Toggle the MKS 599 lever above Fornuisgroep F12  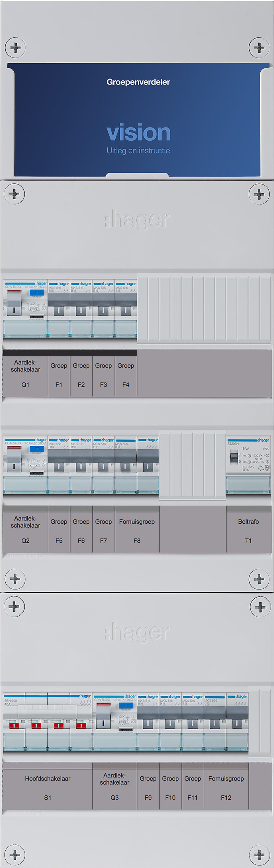coord(215,724)
